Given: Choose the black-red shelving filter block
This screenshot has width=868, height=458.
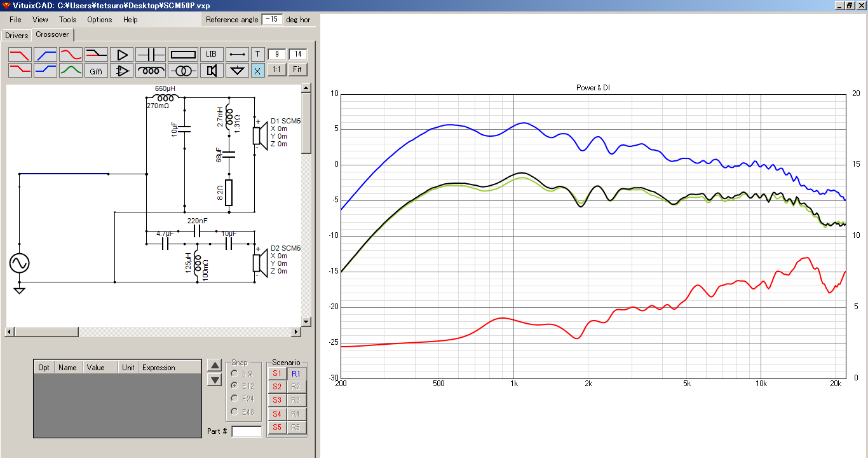Looking at the screenshot, I should pos(96,54).
